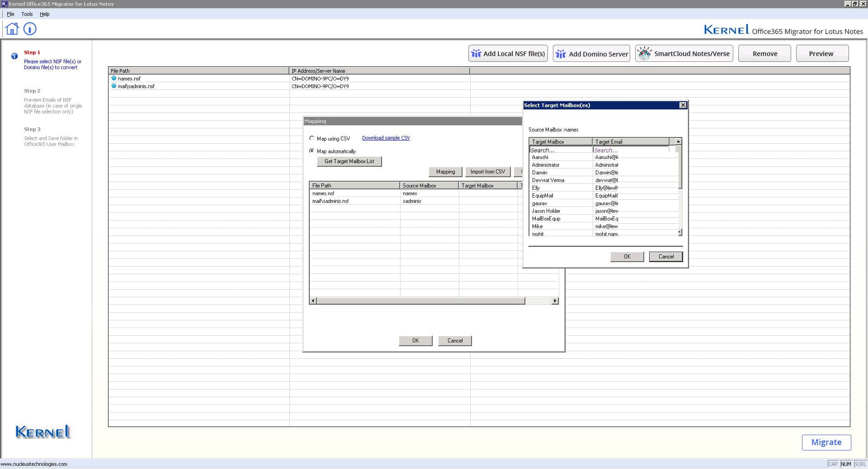Click File Path column header in main list
The width and height of the screenshot is (868, 469).
point(198,71)
